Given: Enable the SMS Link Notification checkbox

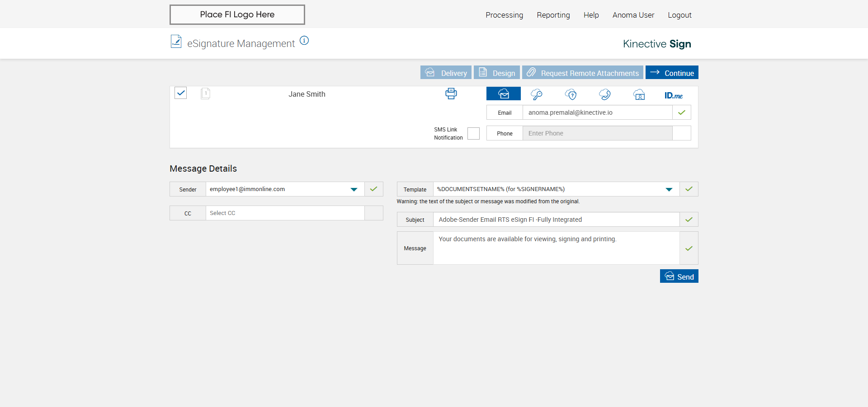Looking at the screenshot, I should click(473, 133).
